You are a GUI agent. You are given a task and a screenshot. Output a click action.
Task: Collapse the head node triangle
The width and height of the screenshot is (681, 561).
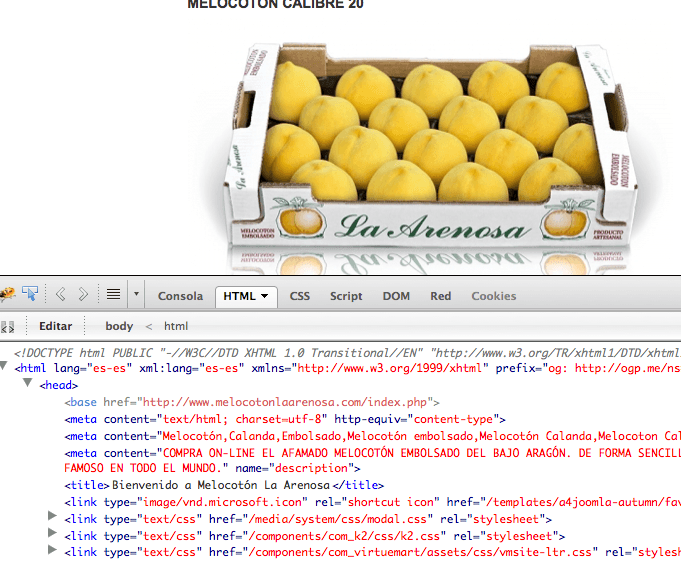tap(28, 383)
